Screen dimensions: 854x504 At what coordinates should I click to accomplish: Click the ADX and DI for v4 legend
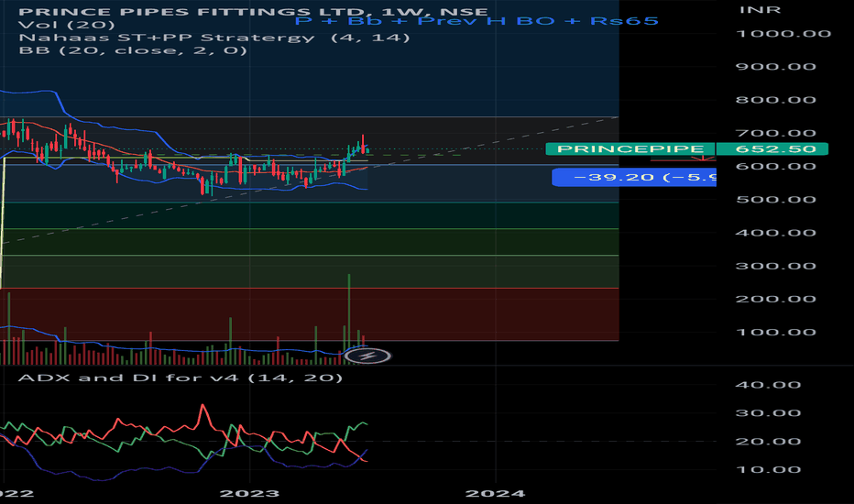[x=181, y=378]
